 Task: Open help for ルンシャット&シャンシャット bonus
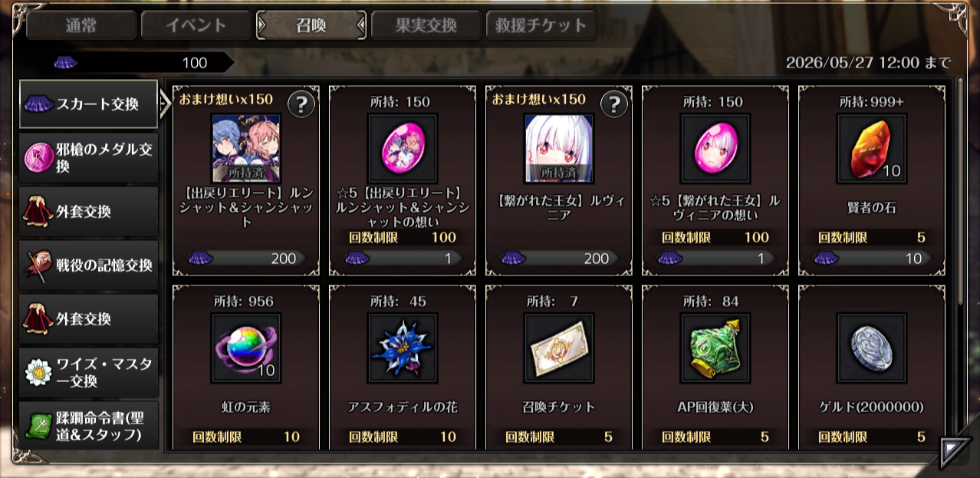301,104
